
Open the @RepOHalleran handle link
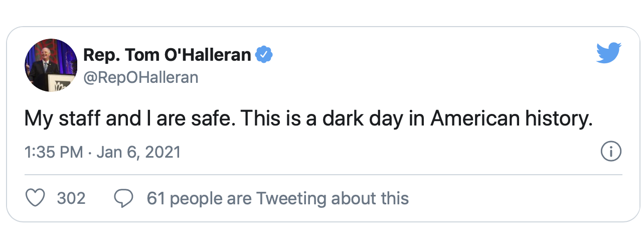140,77
